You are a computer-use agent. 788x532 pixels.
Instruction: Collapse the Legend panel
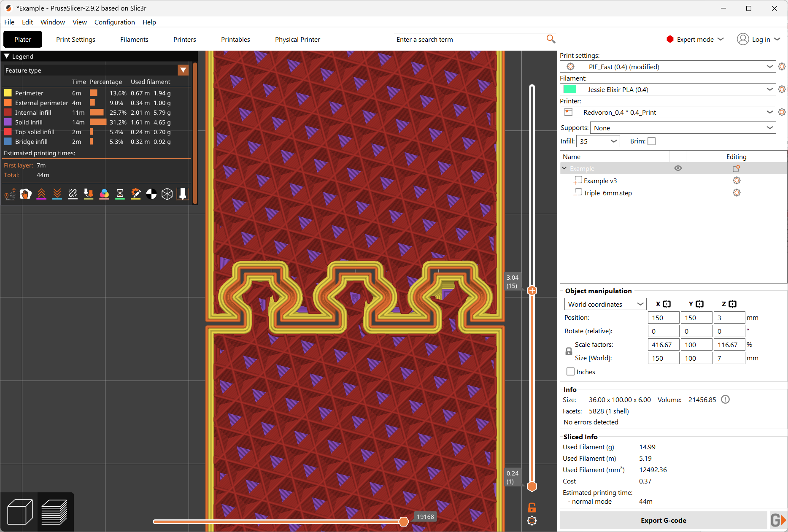(x=7, y=56)
